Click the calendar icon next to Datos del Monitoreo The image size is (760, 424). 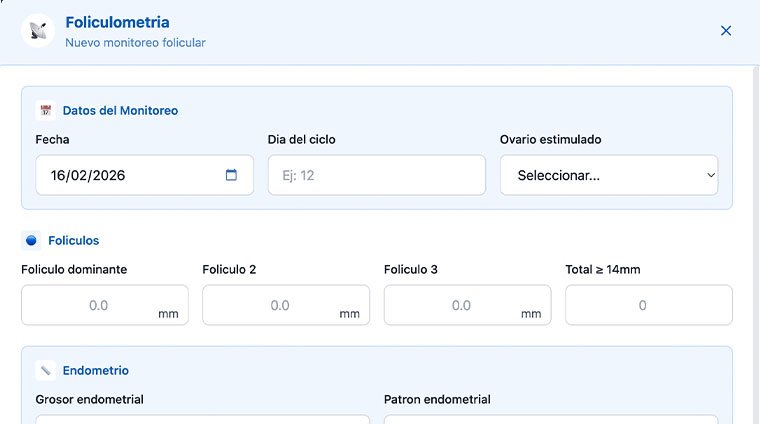46,110
